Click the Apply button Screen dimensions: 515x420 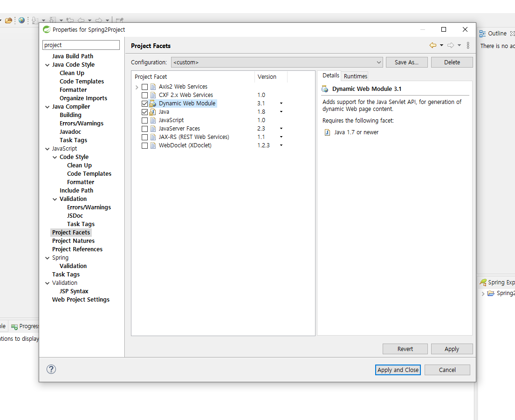click(x=452, y=349)
